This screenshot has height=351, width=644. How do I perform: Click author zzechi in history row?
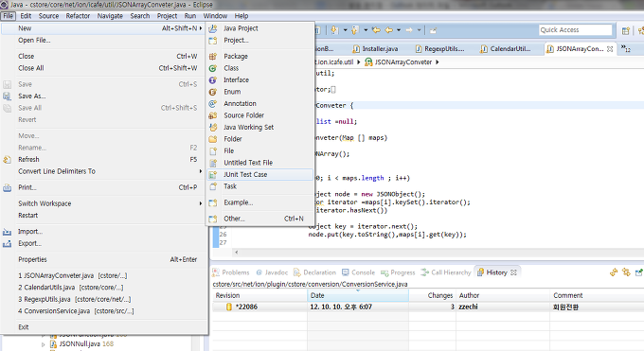pyautogui.click(x=468, y=307)
